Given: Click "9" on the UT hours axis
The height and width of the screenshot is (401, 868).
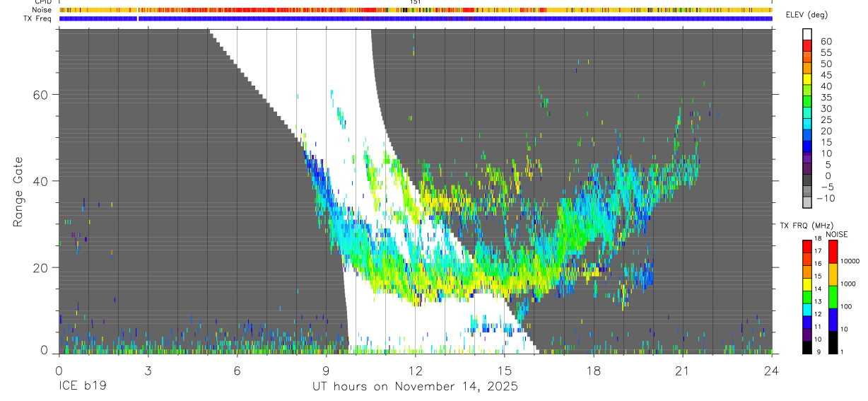Looking at the screenshot, I should click(326, 370).
